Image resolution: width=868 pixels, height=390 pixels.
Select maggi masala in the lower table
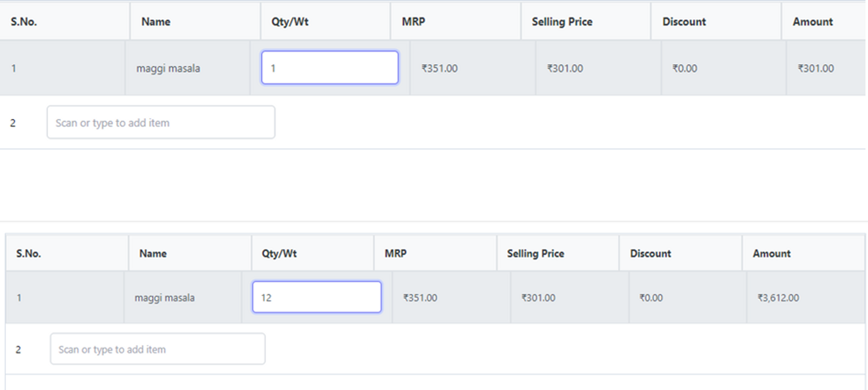(164, 298)
